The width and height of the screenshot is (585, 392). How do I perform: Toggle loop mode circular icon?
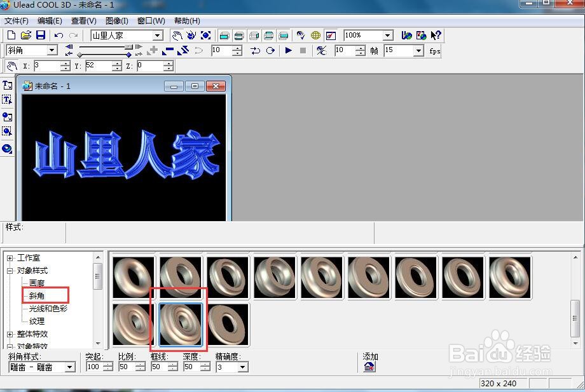[x=270, y=50]
